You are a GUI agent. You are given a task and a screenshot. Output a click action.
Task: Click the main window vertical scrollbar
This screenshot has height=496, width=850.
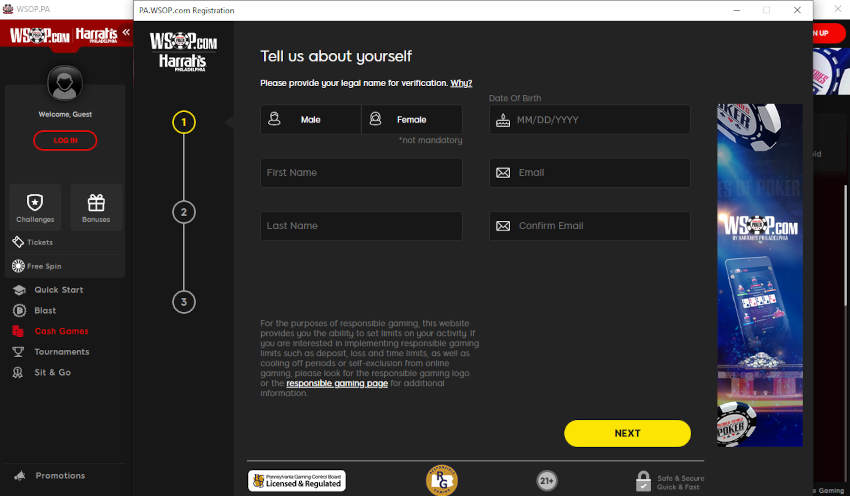point(846,244)
